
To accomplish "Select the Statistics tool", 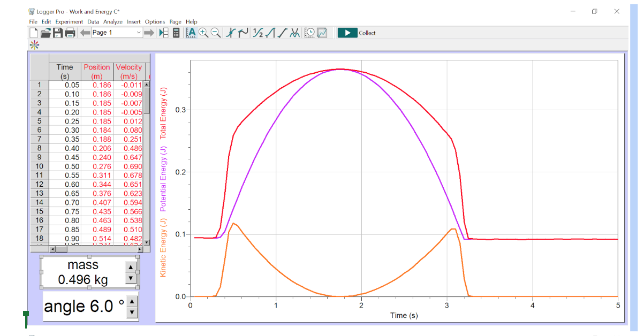I will point(258,33).
